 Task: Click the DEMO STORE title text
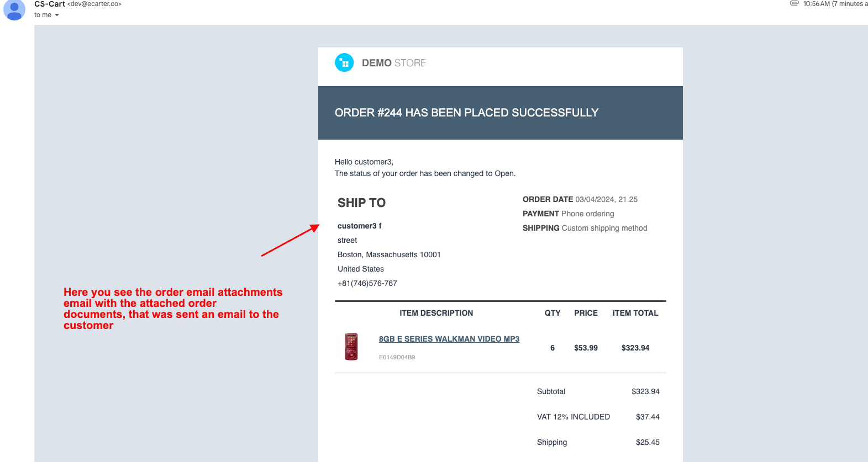[x=394, y=63]
